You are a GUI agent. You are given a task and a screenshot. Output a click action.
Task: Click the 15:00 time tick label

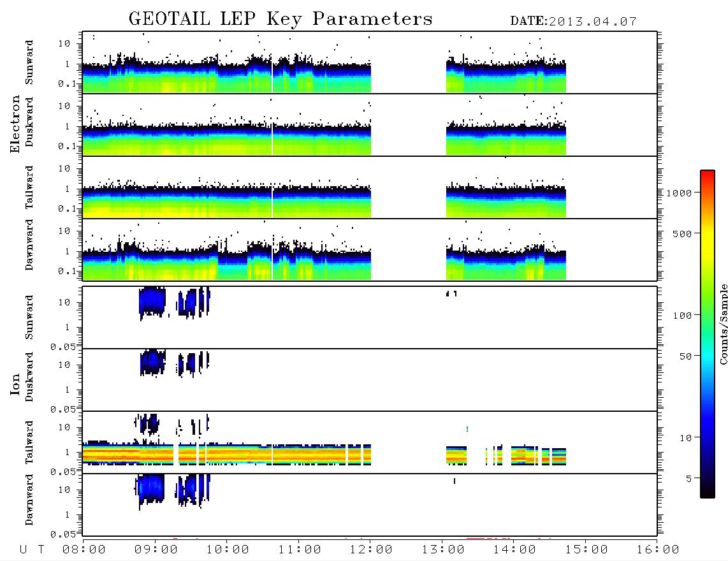[586, 550]
